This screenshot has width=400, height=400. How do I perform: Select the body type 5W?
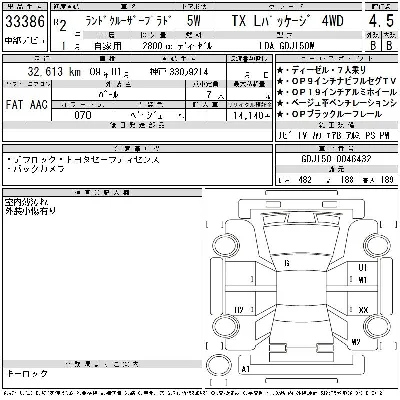[x=194, y=21]
